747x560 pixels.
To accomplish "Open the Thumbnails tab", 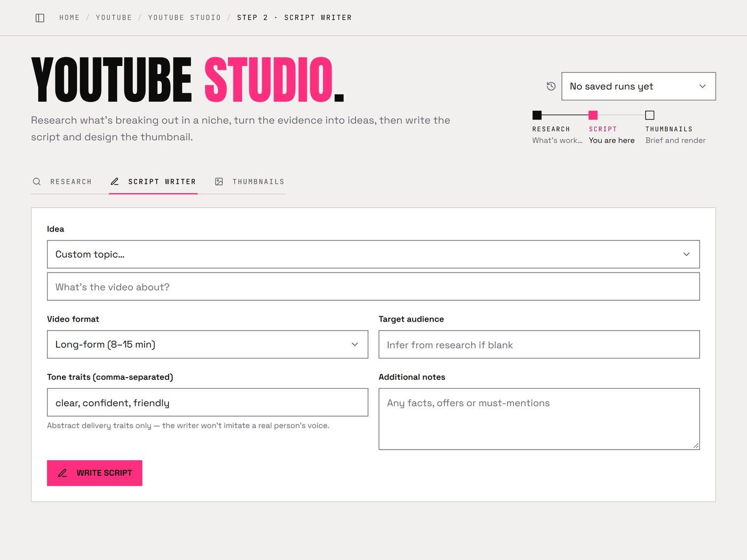I will pyautogui.click(x=250, y=181).
